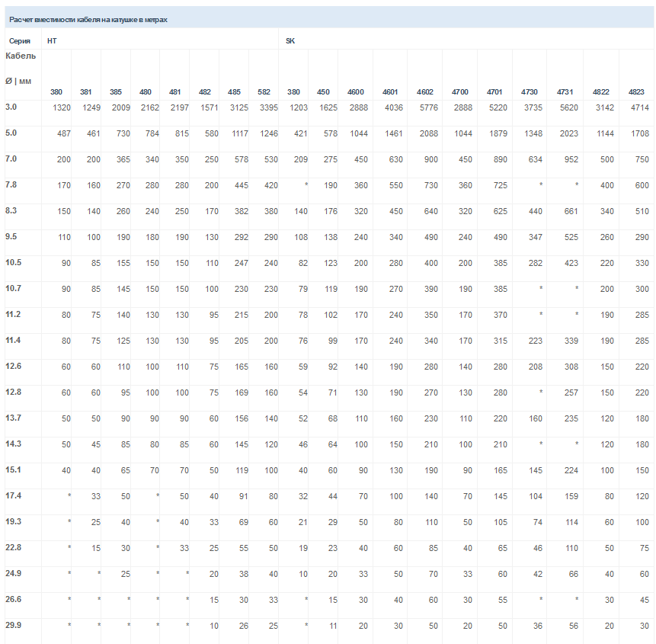Select column header 4730
The height and width of the screenshot is (644, 656).
click(x=530, y=92)
